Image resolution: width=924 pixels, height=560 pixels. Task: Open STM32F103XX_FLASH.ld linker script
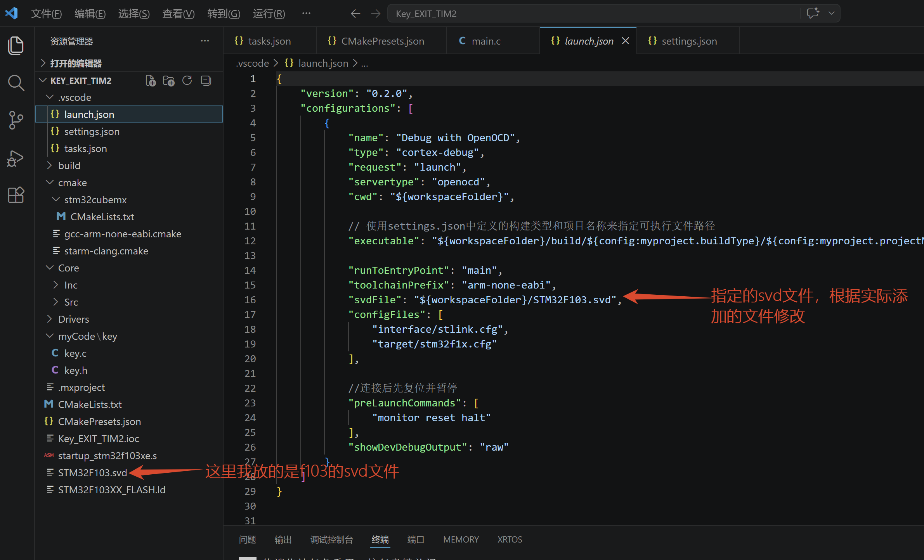129,490
